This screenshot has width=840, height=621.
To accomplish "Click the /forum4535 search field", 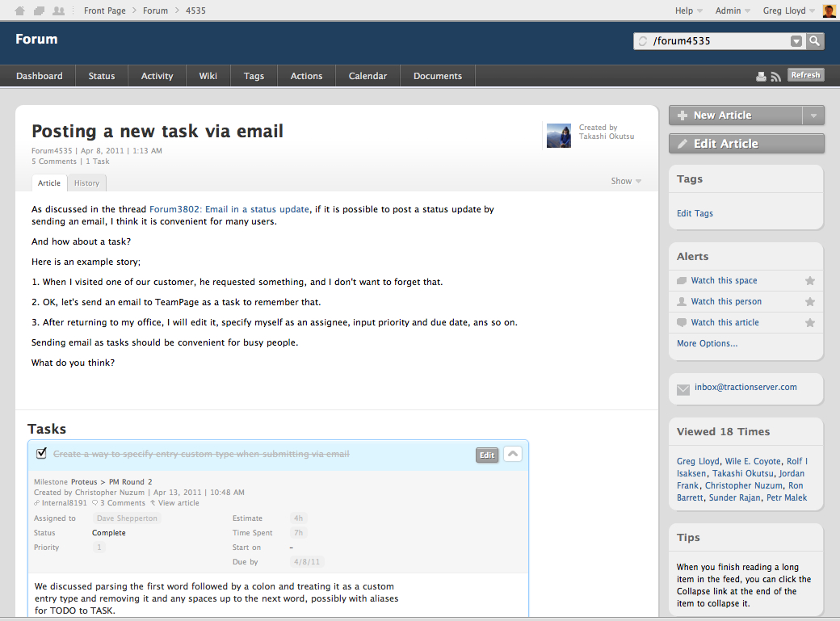I will (x=715, y=41).
